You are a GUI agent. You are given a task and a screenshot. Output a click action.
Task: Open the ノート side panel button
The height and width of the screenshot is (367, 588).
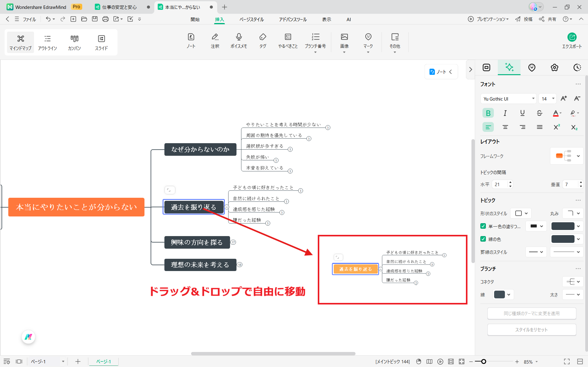441,72
